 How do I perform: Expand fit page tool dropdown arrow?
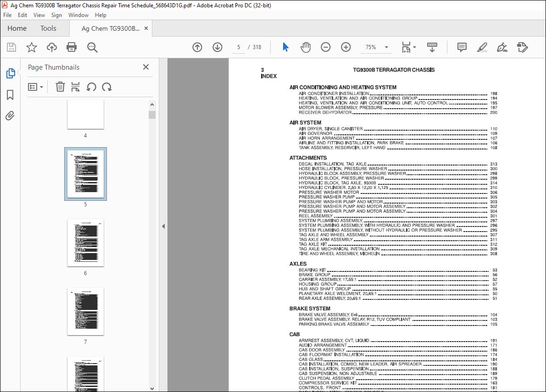click(x=414, y=47)
